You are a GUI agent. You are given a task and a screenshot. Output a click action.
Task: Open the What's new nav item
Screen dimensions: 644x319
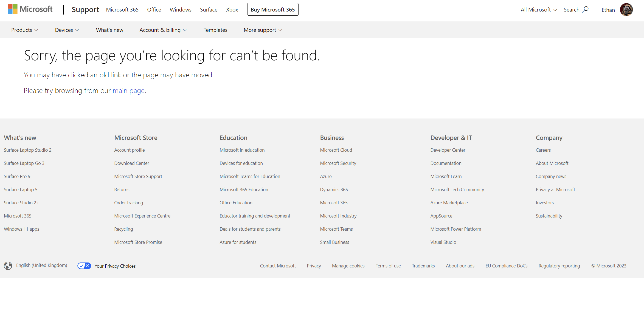coord(109,30)
